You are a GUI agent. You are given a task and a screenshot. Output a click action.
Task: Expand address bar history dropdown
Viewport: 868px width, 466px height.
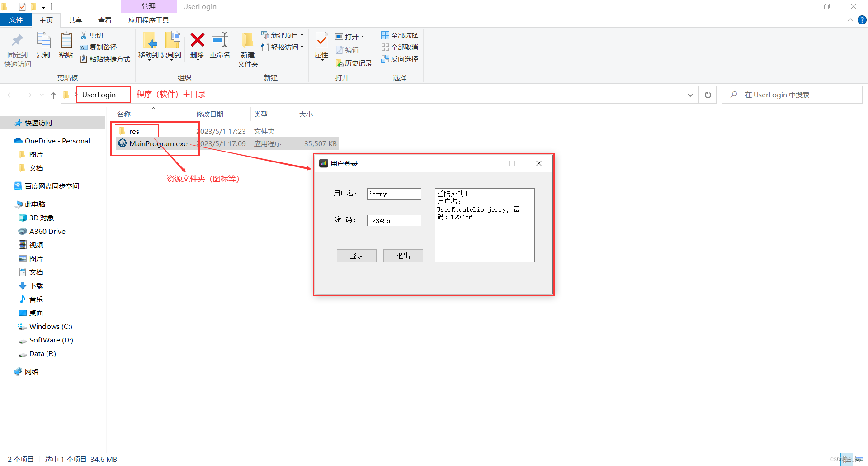(690, 95)
